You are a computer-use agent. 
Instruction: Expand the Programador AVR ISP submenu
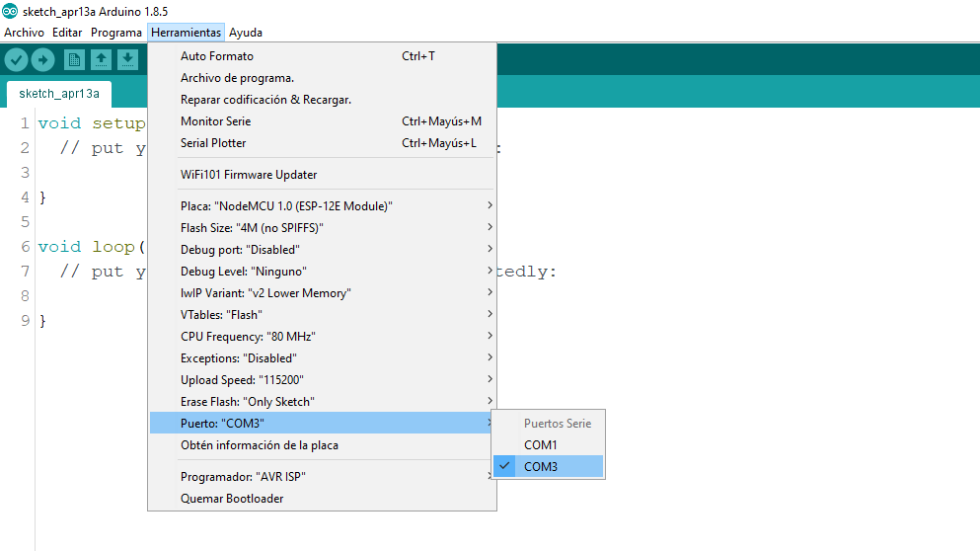(322, 477)
